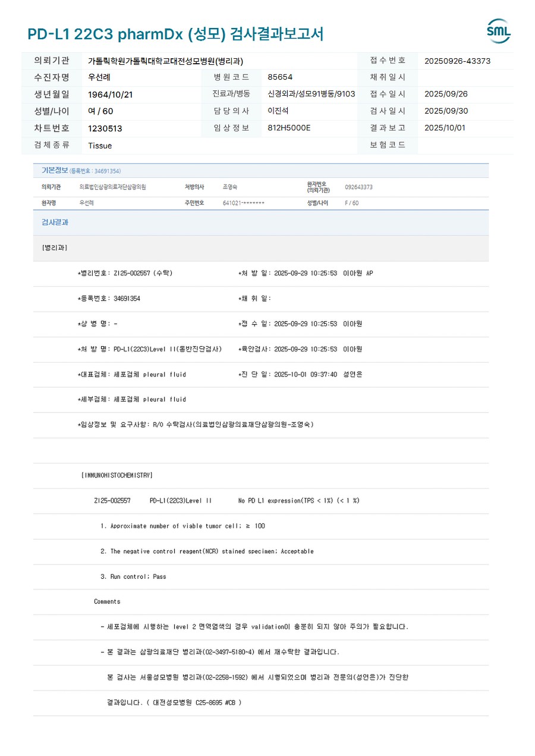Click the Comments label
This screenshot has width=535, height=756.
click(107, 601)
